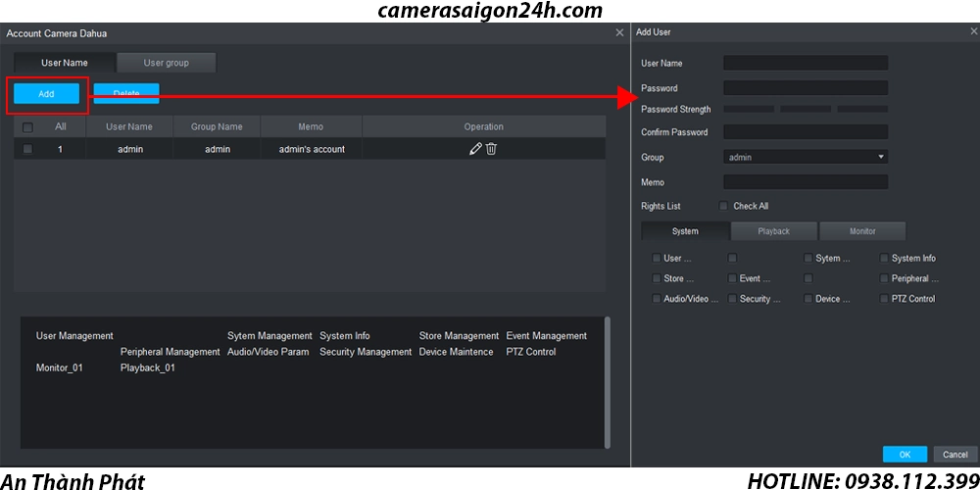Viewport: 980px width, 490px height.
Task: Tick the "Store ..." rights checkbox
Action: (657, 278)
